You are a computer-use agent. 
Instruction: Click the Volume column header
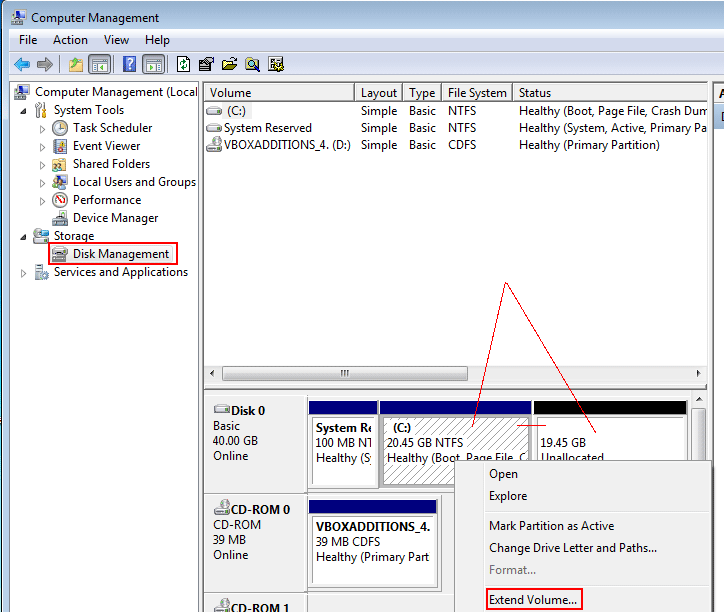coord(279,92)
